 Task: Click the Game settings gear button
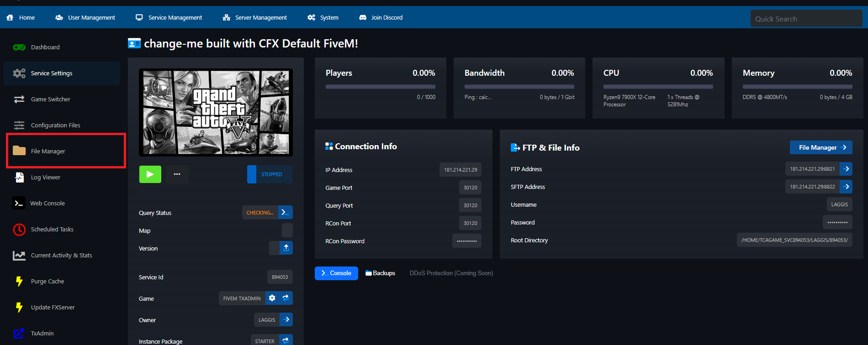point(272,298)
